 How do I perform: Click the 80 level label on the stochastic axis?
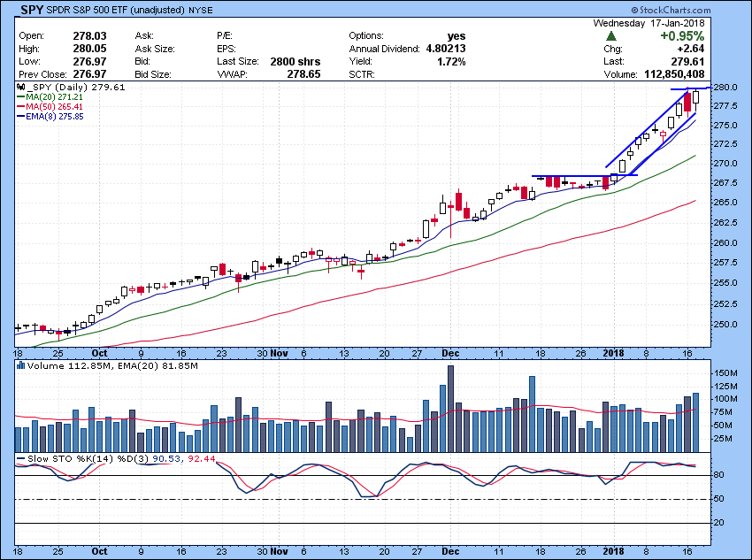pyautogui.click(x=718, y=475)
